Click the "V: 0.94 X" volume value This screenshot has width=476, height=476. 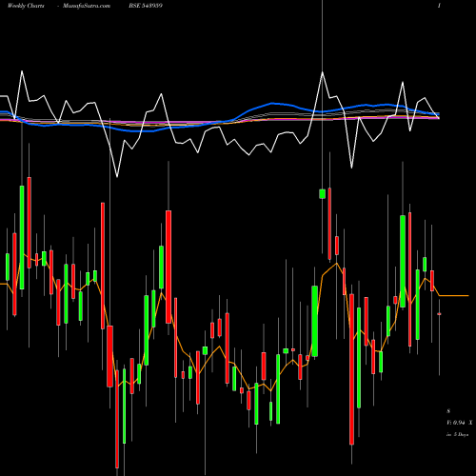(460, 423)
